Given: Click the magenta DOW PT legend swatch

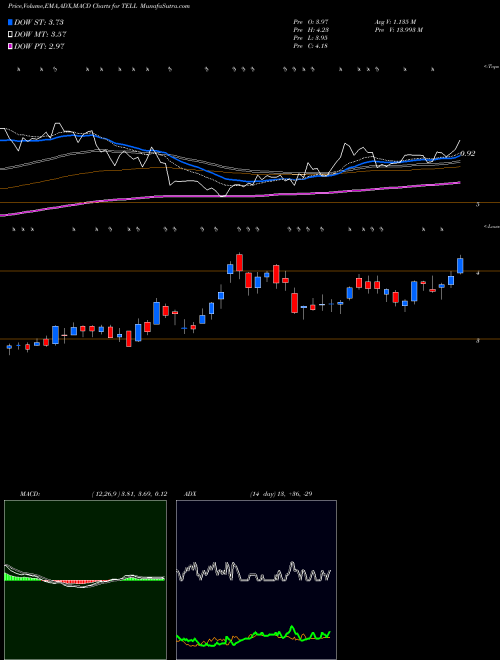Looking at the screenshot, I should coord(10,46).
